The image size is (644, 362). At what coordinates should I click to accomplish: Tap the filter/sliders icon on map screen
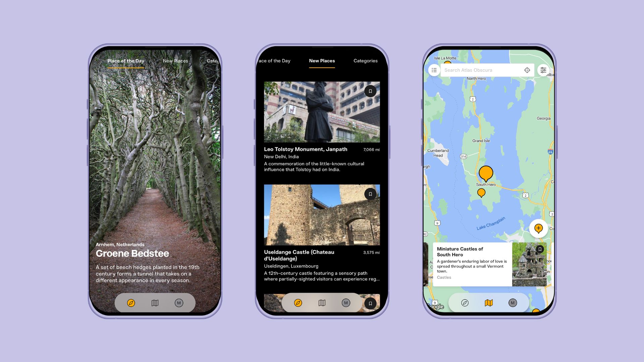(x=543, y=70)
